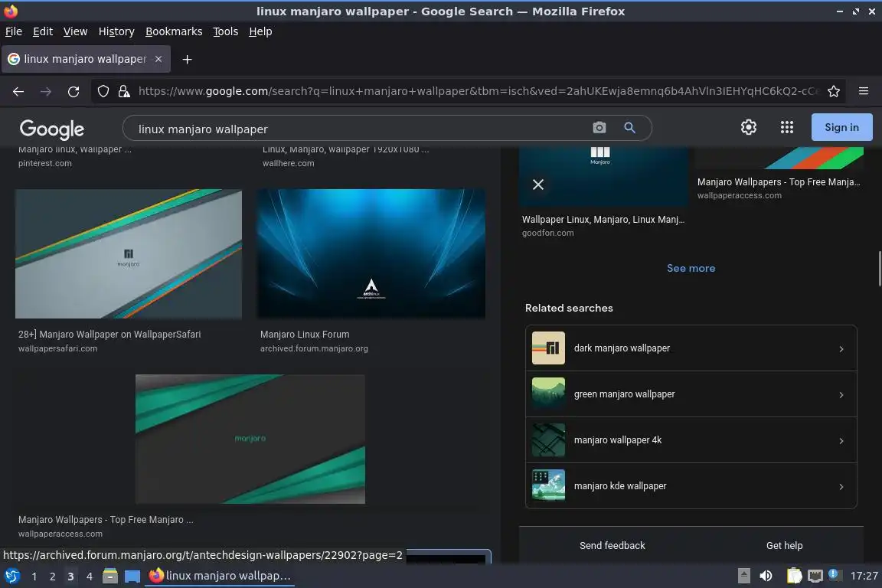Click See more related images

coord(691,269)
